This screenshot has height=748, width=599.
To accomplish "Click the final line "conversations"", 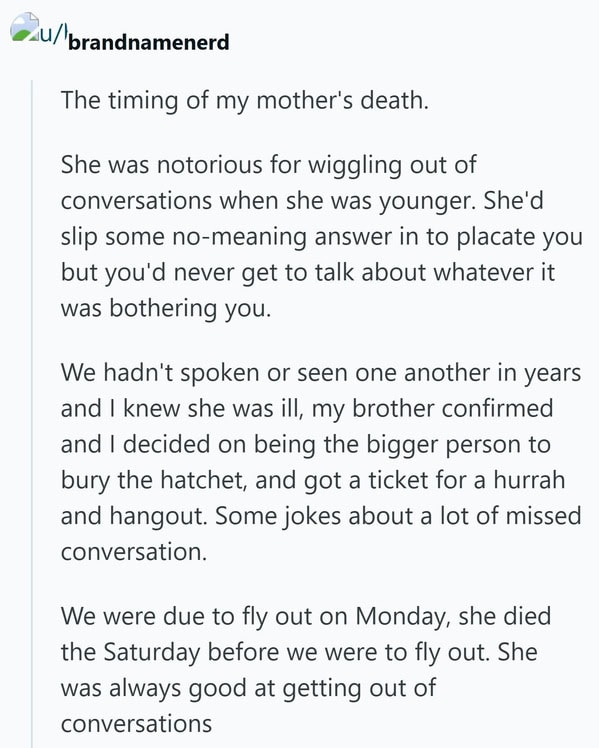I will [x=136, y=724].
